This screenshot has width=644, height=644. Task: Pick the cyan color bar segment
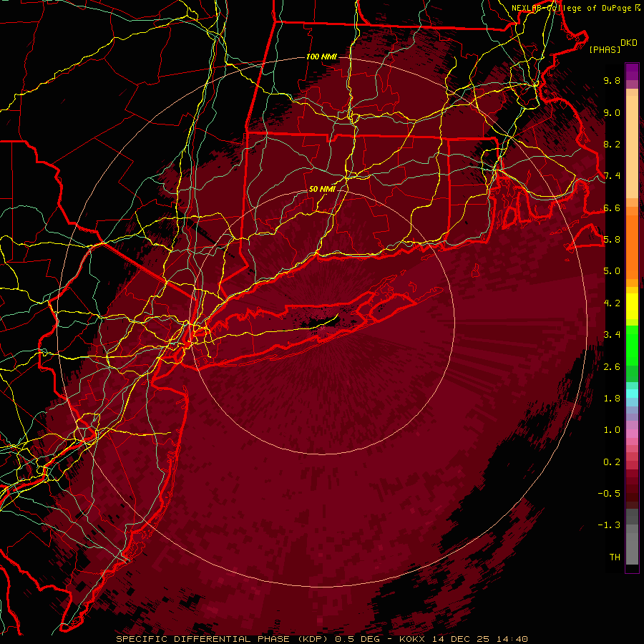click(632, 394)
